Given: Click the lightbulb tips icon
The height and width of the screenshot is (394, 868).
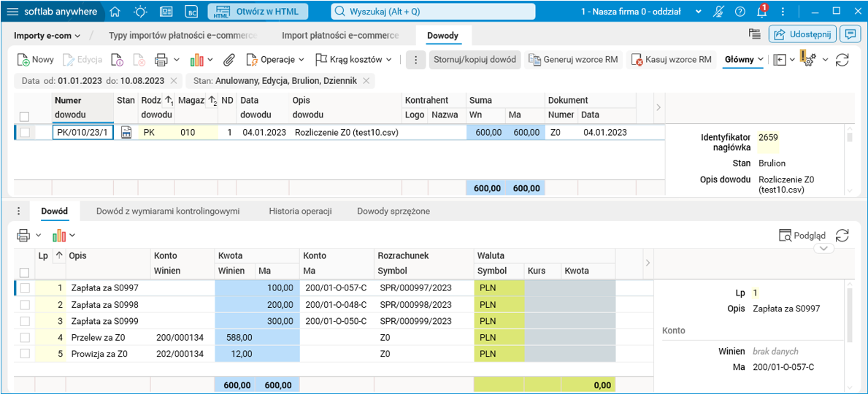Looking at the screenshot, I should [141, 12].
